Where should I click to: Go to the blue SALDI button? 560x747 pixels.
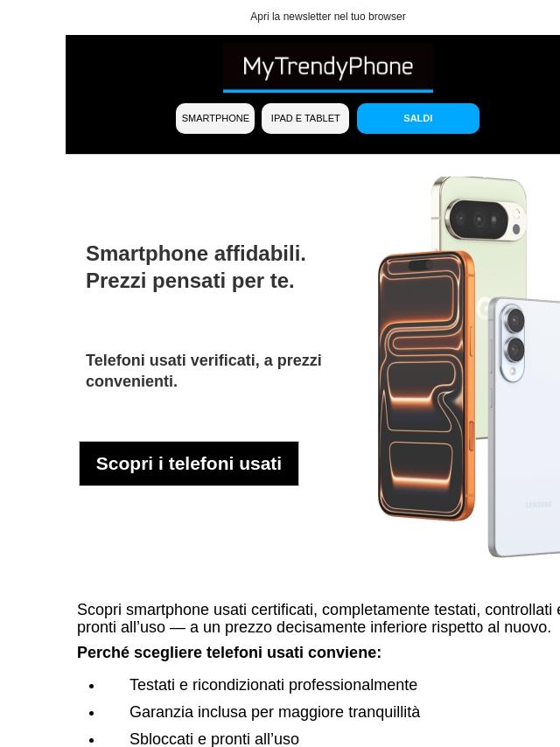pyautogui.click(x=418, y=118)
